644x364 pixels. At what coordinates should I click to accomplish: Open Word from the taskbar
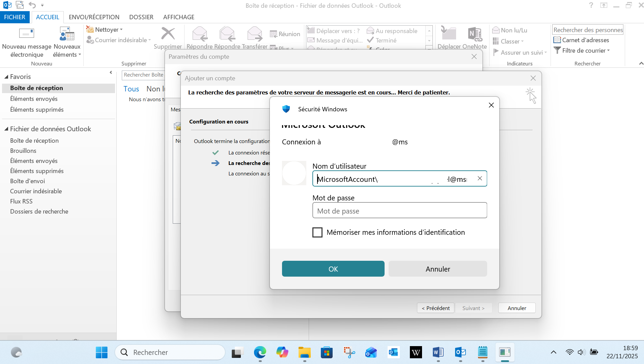438,353
